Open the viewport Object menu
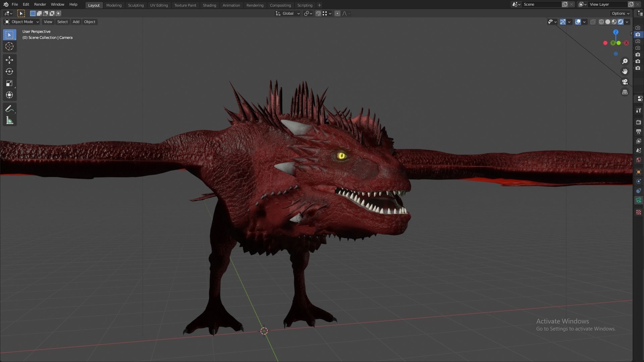Viewport: 644px width, 362px height. (90, 22)
